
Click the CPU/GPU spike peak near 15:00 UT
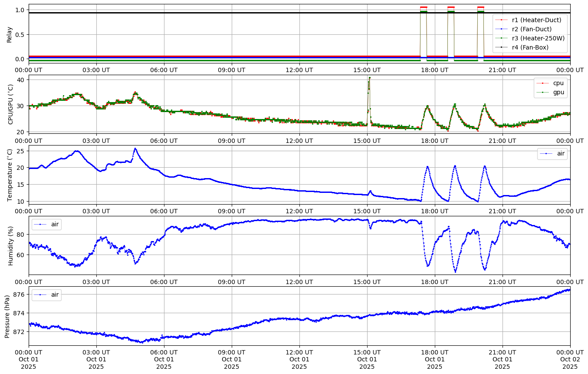[x=369, y=78]
